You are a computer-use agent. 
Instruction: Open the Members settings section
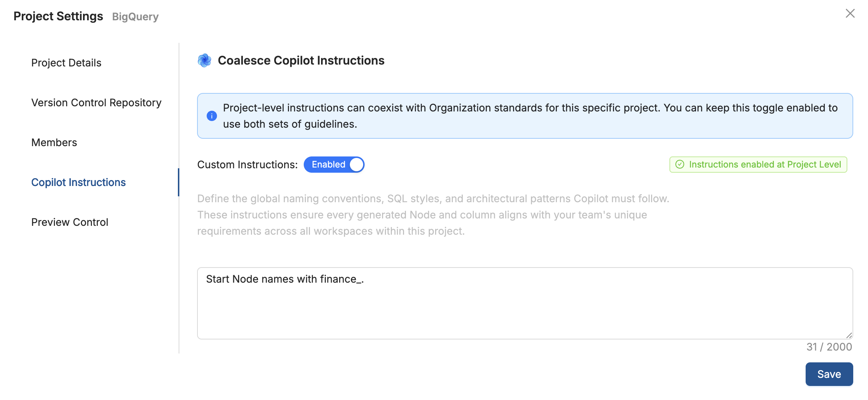[54, 142]
